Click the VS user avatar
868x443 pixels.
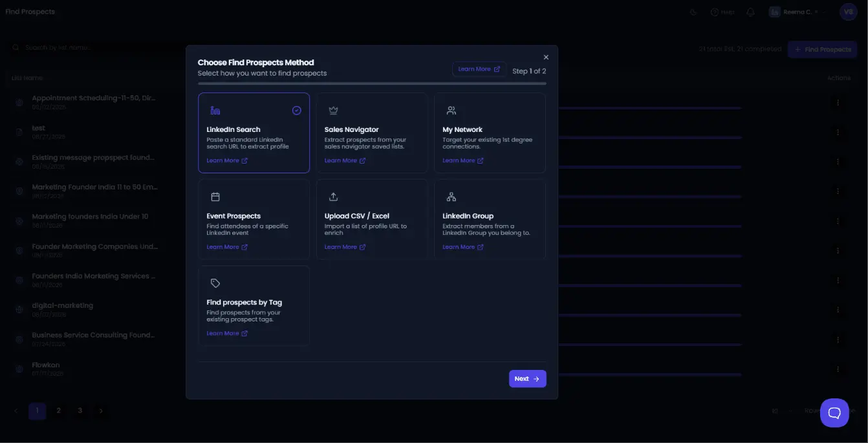848,12
